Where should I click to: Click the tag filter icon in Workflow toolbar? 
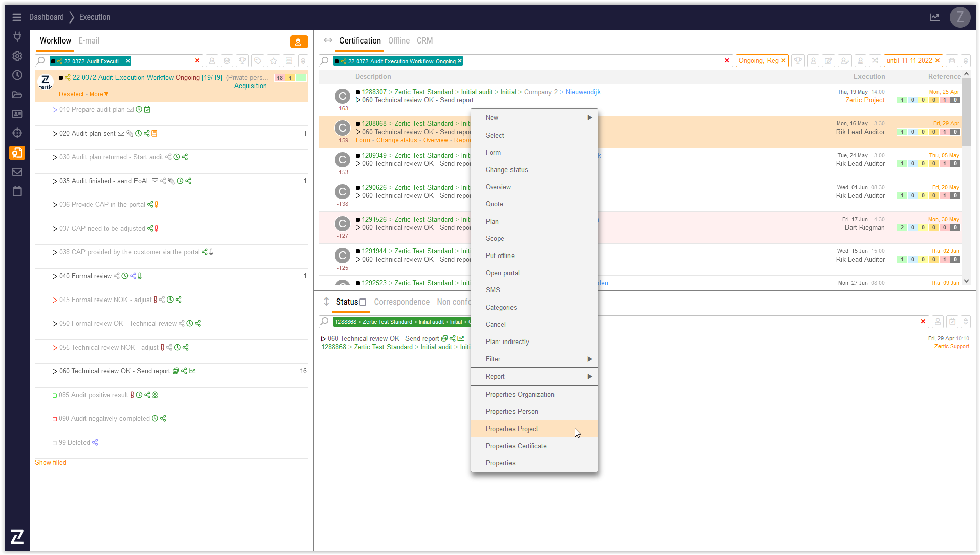coord(258,61)
